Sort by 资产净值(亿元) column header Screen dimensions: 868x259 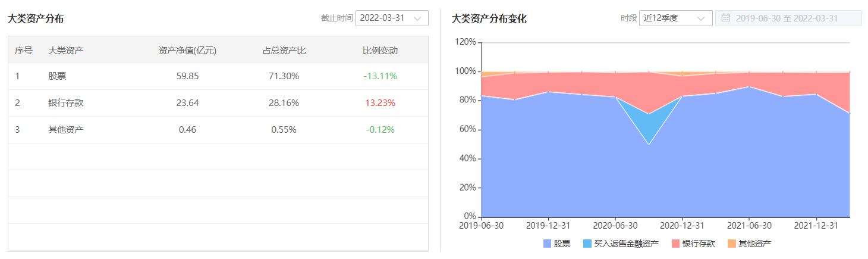point(187,51)
